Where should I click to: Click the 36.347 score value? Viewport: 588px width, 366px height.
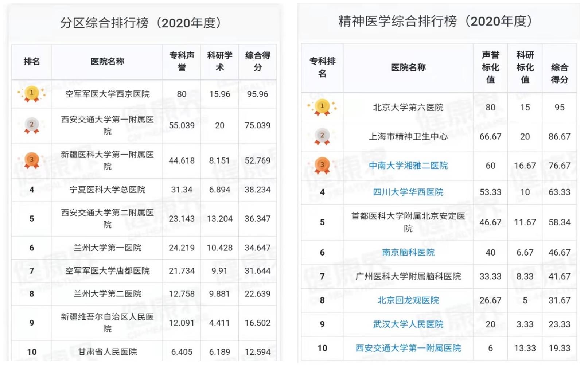pyautogui.click(x=258, y=219)
